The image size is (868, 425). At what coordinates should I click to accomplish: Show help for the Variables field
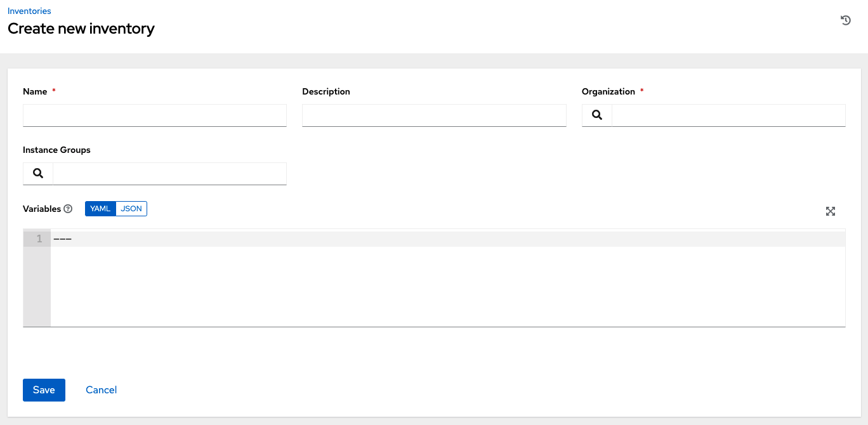click(68, 209)
